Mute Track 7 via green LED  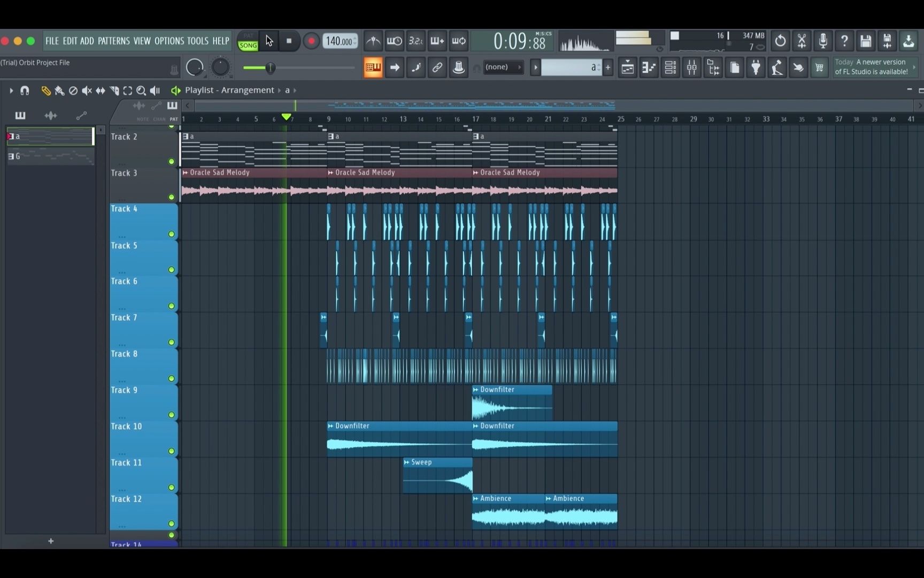pos(171,342)
